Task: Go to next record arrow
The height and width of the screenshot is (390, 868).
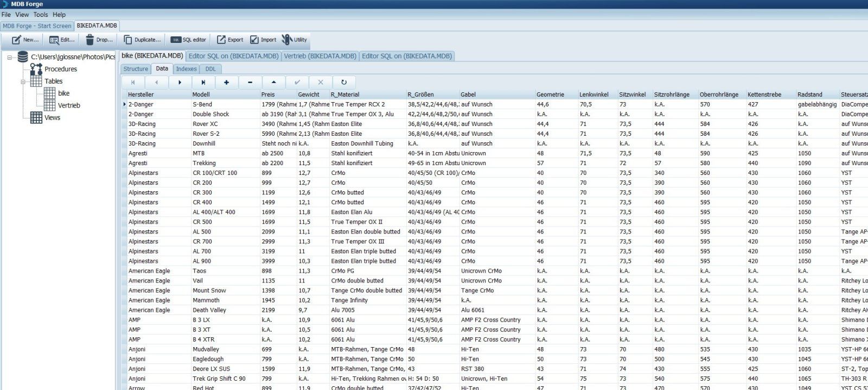Action: click(x=180, y=82)
